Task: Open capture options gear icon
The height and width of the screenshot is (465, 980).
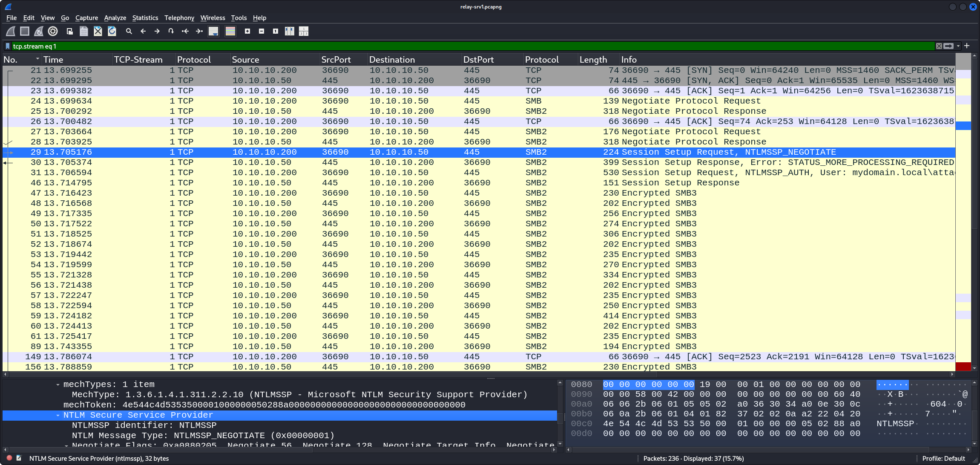Action: [x=53, y=31]
